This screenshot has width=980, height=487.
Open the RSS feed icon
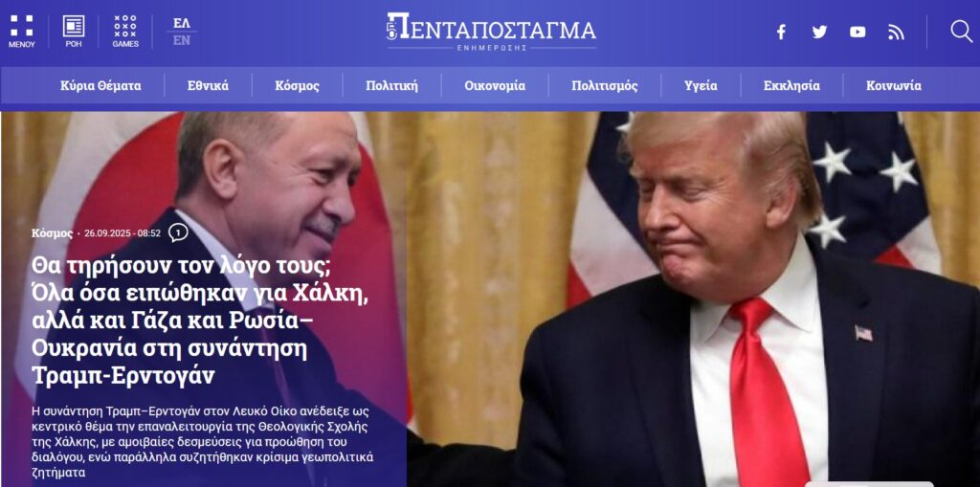(896, 32)
